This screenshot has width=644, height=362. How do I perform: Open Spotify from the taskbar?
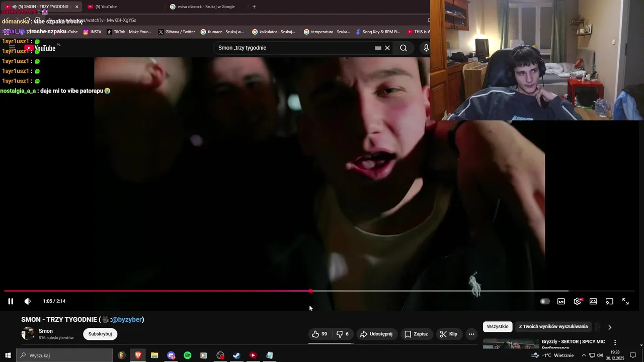(x=187, y=355)
